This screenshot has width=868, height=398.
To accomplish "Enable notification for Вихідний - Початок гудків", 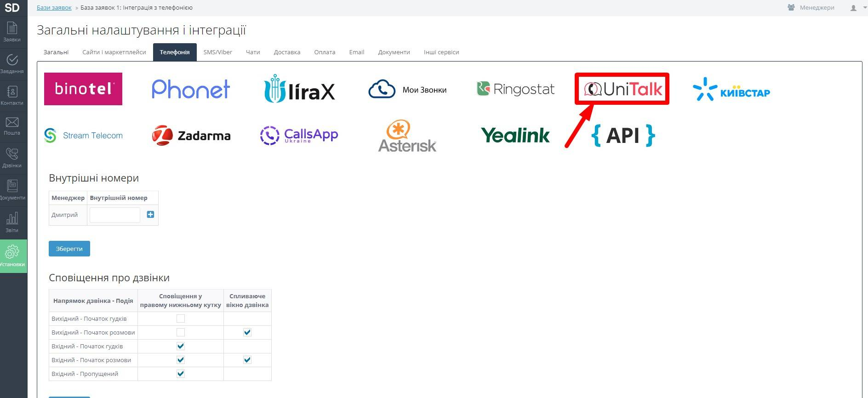I will (x=181, y=318).
